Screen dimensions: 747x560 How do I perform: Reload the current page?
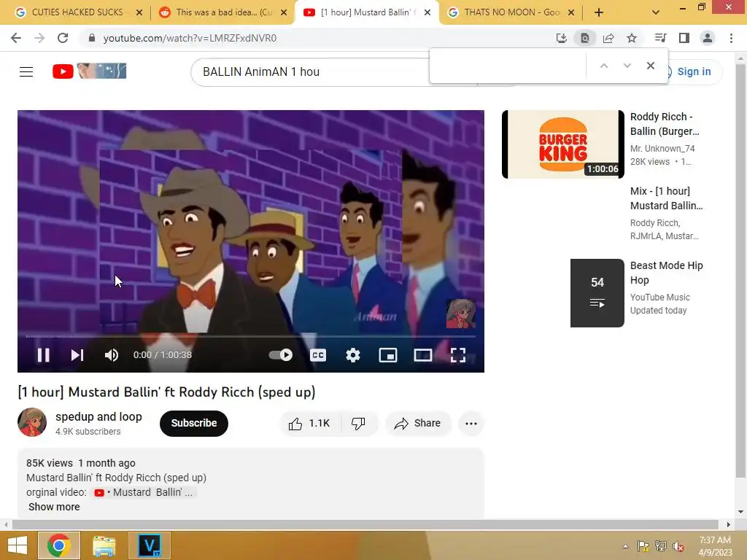click(x=63, y=38)
